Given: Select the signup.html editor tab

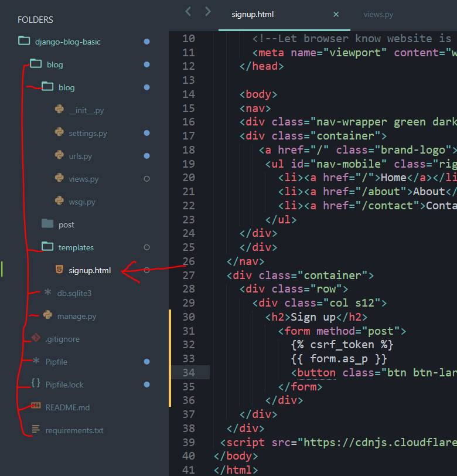Looking at the screenshot, I should coord(253,14).
